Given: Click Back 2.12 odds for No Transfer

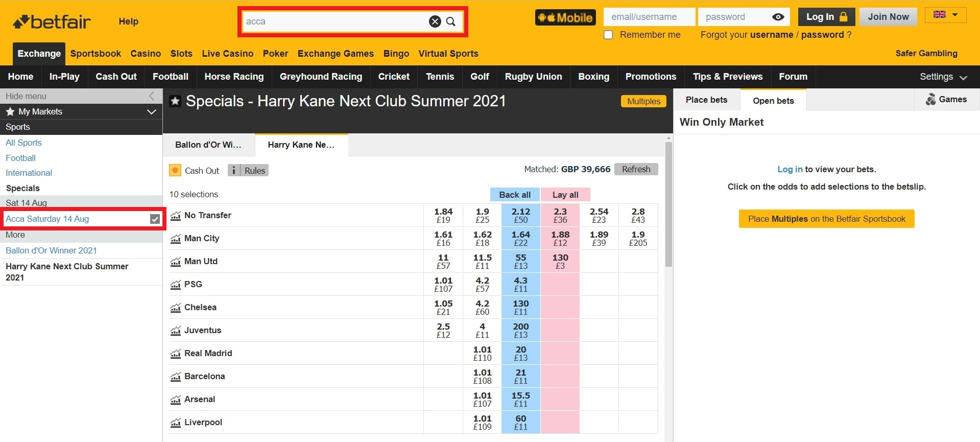Looking at the screenshot, I should 520,215.
